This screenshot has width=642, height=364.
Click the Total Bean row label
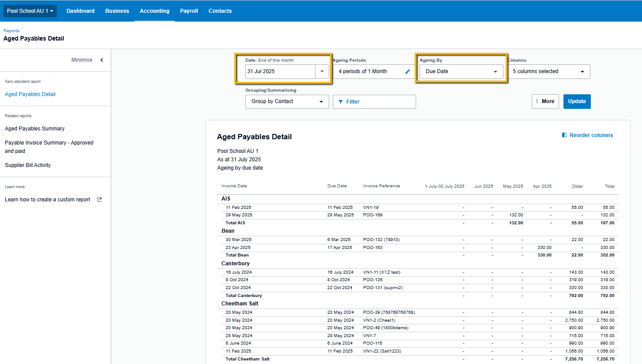pos(237,255)
